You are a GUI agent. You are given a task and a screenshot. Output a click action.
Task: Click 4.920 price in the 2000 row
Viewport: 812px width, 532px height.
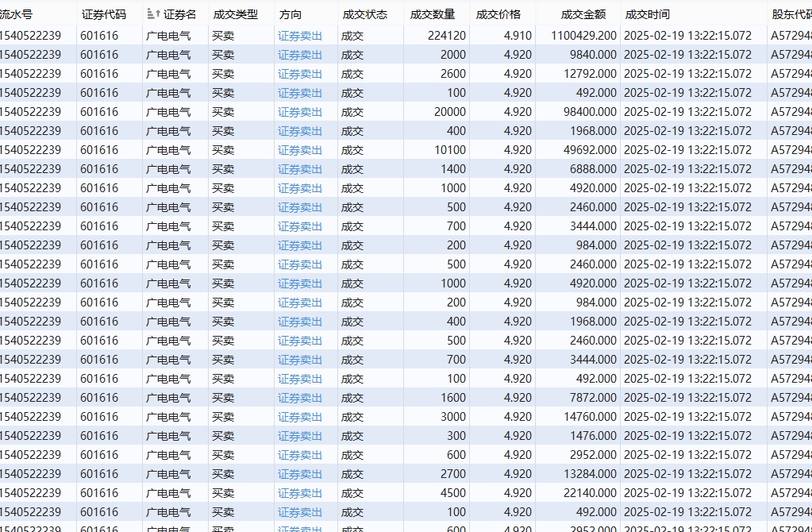(x=518, y=55)
